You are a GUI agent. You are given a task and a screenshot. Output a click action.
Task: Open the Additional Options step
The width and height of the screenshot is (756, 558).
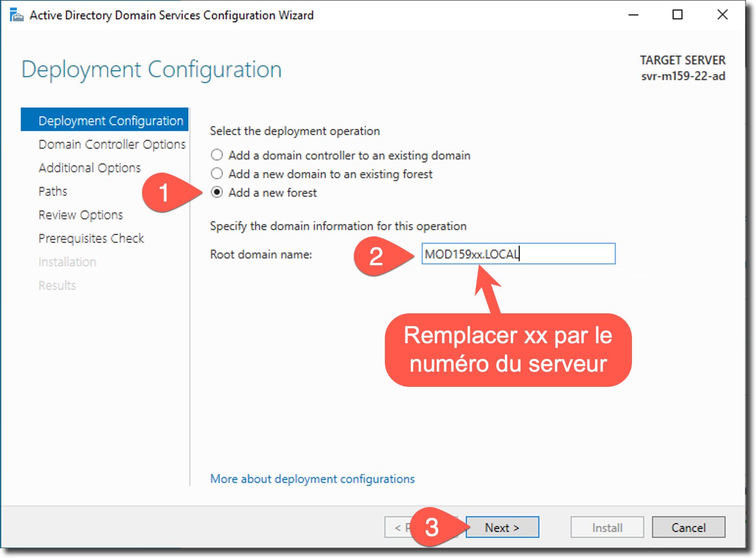pos(90,168)
